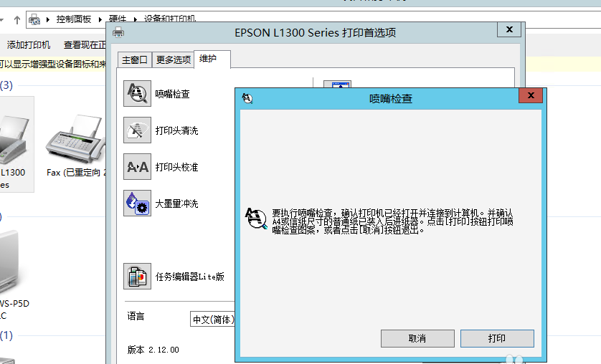This screenshot has width=601, height=364.
Task: Click the Power Ink Flushing (大墨量冲洗) icon
Action: [137, 203]
